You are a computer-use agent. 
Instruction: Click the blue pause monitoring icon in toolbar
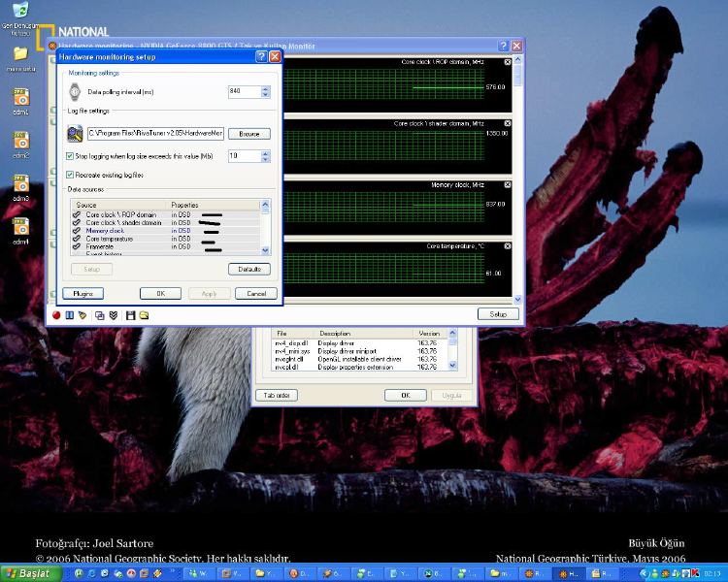click(x=70, y=315)
